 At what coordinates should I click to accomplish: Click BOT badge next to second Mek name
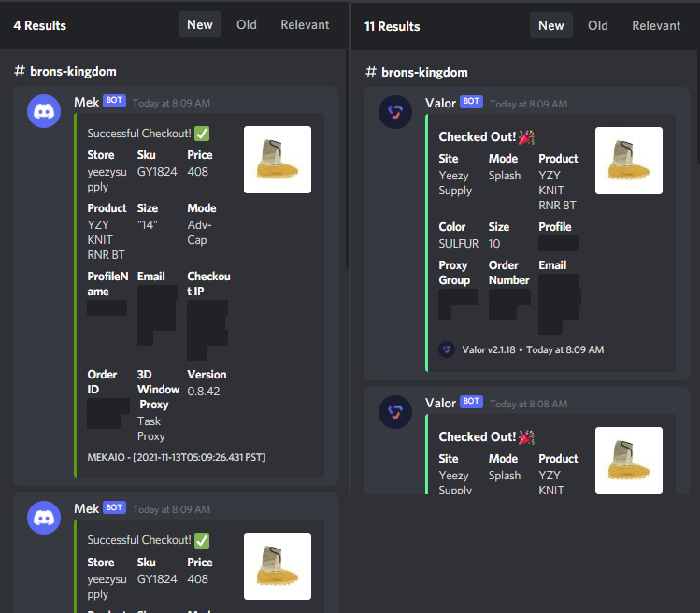point(114,507)
